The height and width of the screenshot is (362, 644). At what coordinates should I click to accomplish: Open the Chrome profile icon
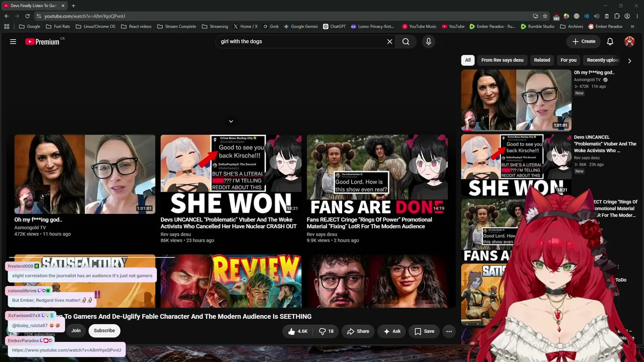pyautogui.click(x=627, y=16)
